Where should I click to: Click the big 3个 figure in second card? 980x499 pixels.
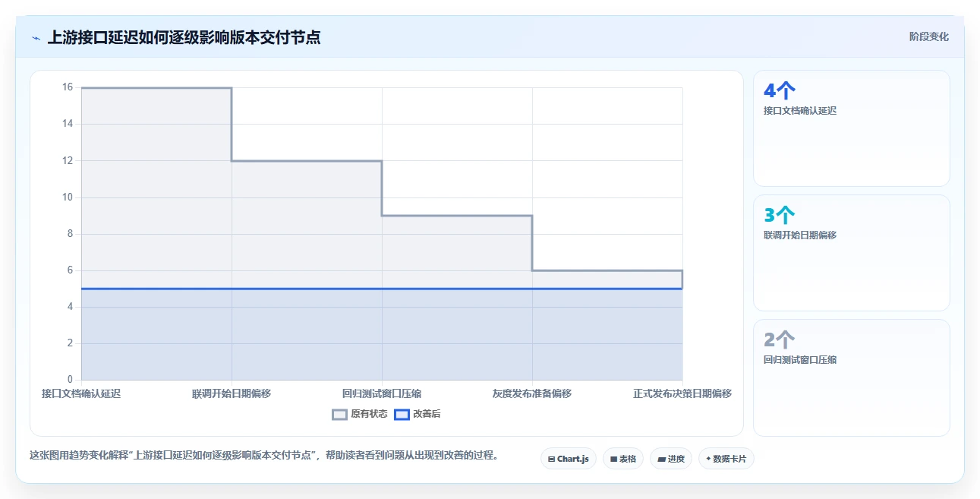click(780, 215)
